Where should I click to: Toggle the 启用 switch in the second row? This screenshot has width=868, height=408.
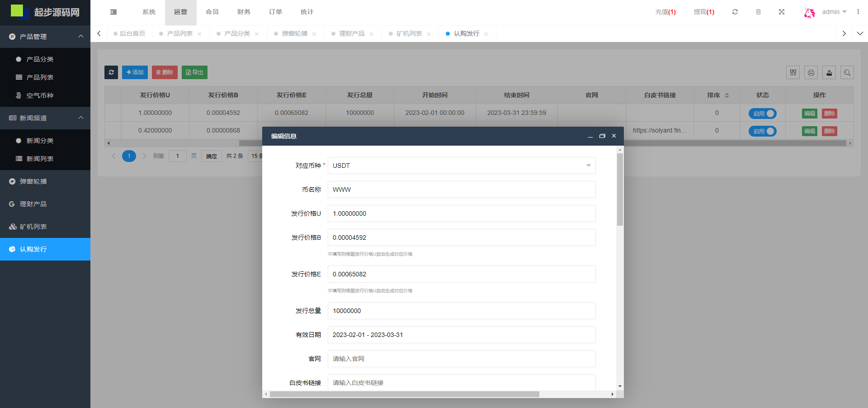pyautogui.click(x=763, y=131)
